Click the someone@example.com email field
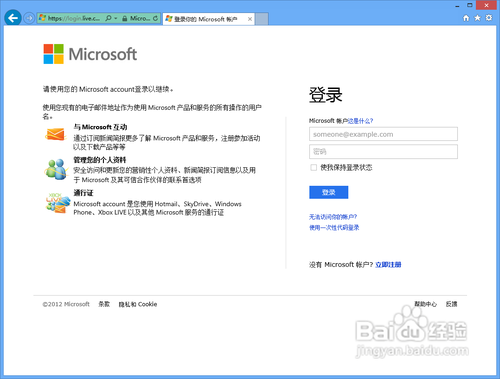The image size is (500, 379). click(x=383, y=134)
